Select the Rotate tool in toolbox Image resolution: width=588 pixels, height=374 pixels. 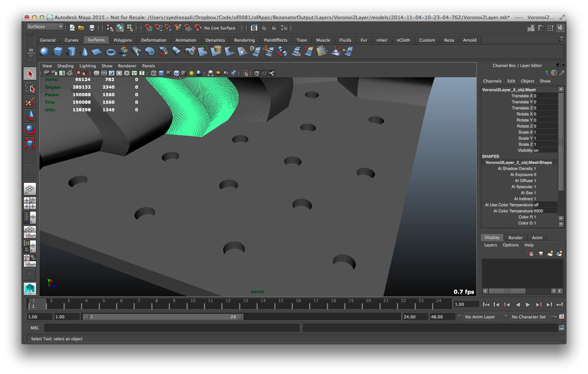(x=30, y=129)
